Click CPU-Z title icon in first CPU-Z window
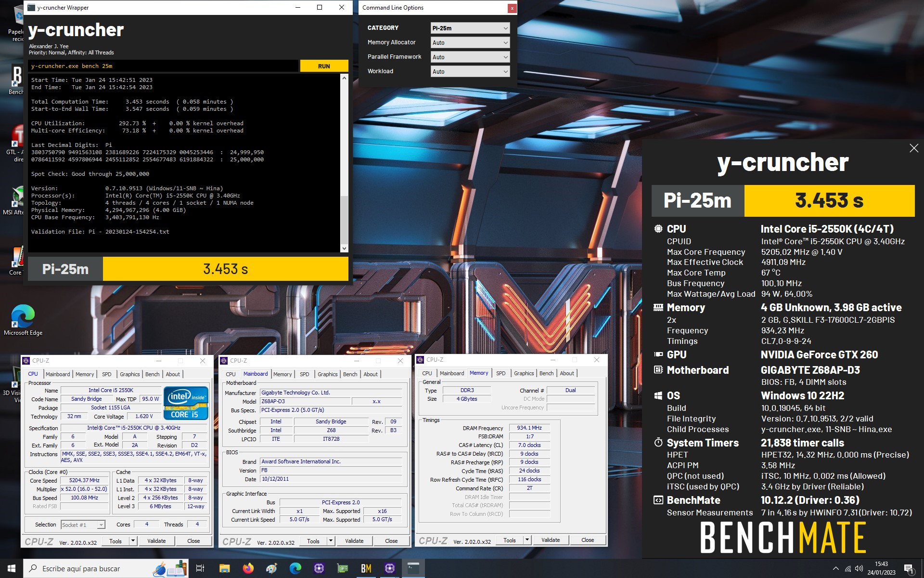The width and height of the screenshot is (924, 578). pos(26,360)
